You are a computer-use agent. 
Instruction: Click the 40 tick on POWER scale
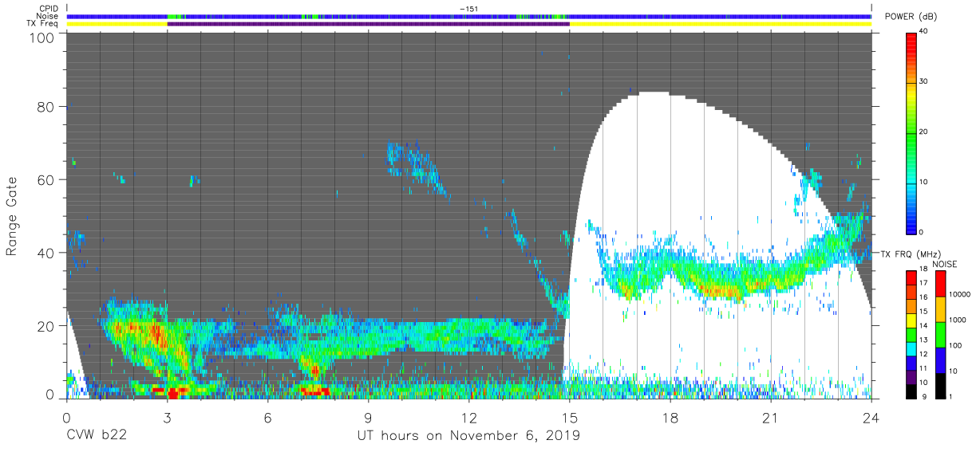924,32
